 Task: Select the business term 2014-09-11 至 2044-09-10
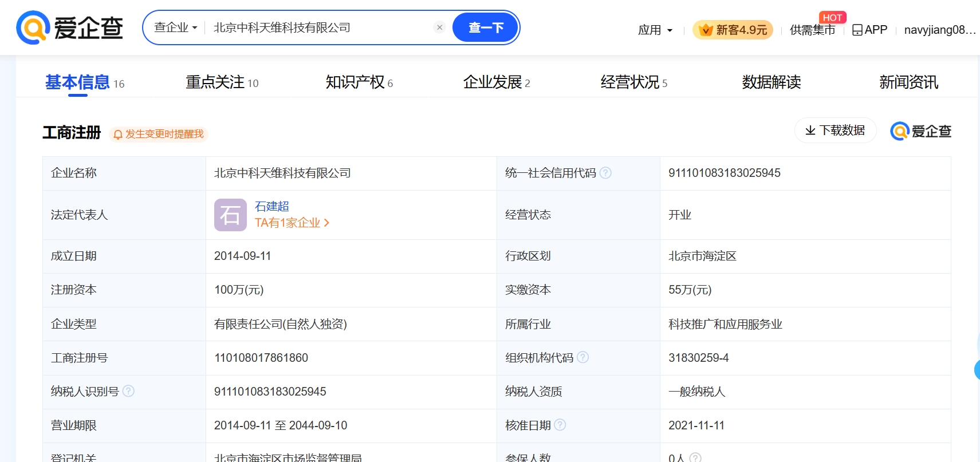(x=281, y=425)
